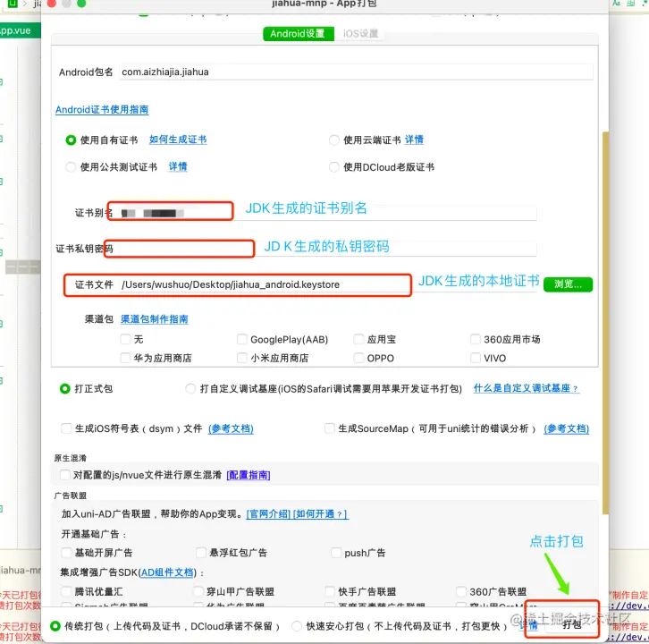Check the VIVO channel checkbox
Viewport: 649px width, 644px height.
point(476,358)
